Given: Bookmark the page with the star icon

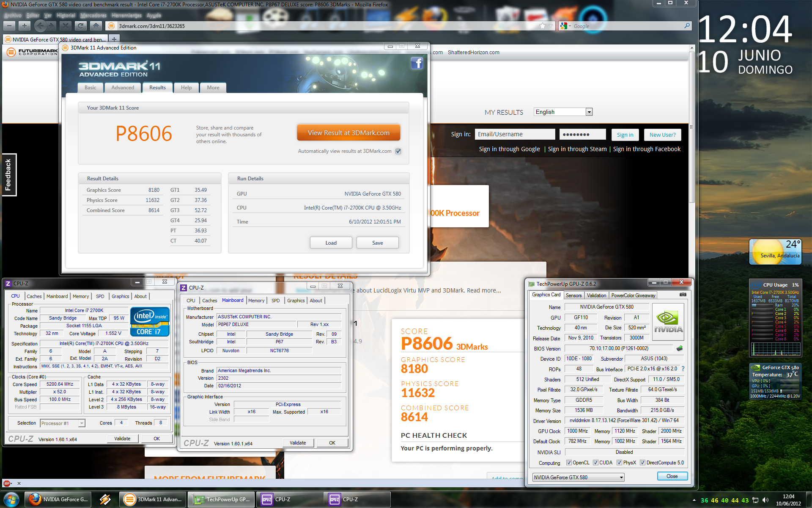Looking at the screenshot, I should (x=542, y=26).
